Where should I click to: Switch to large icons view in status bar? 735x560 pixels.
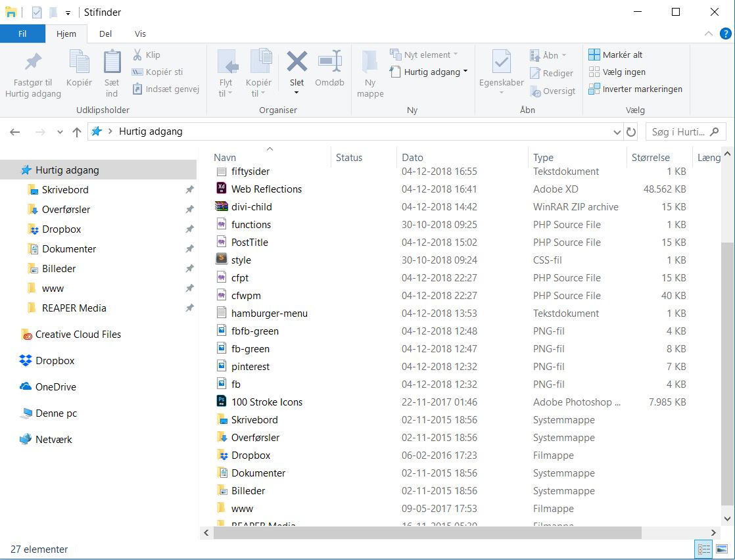721,549
